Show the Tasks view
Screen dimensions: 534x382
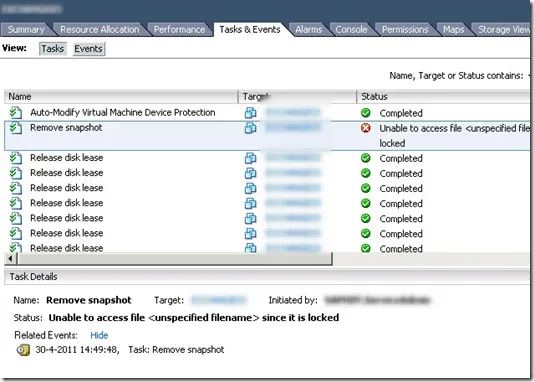52,49
